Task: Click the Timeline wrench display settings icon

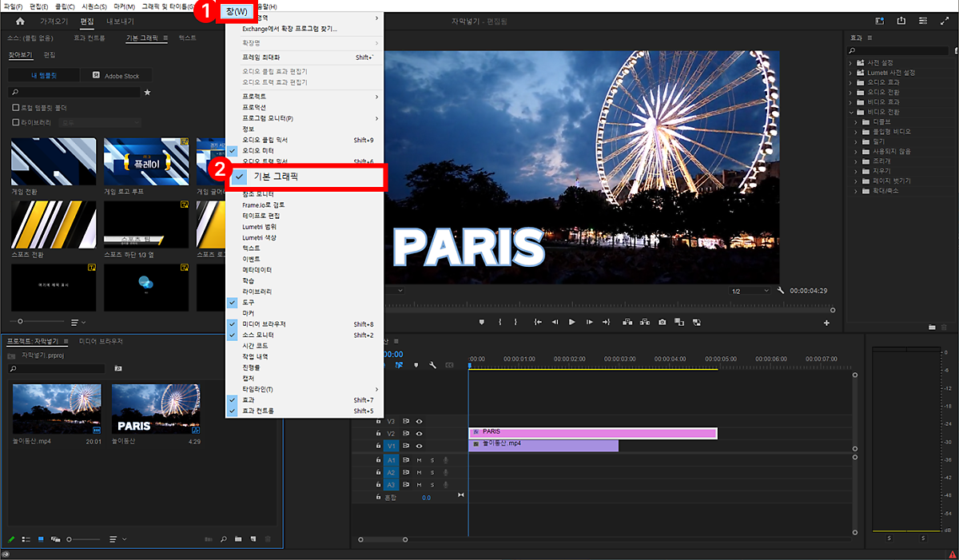Action: pyautogui.click(x=432, y=365)
